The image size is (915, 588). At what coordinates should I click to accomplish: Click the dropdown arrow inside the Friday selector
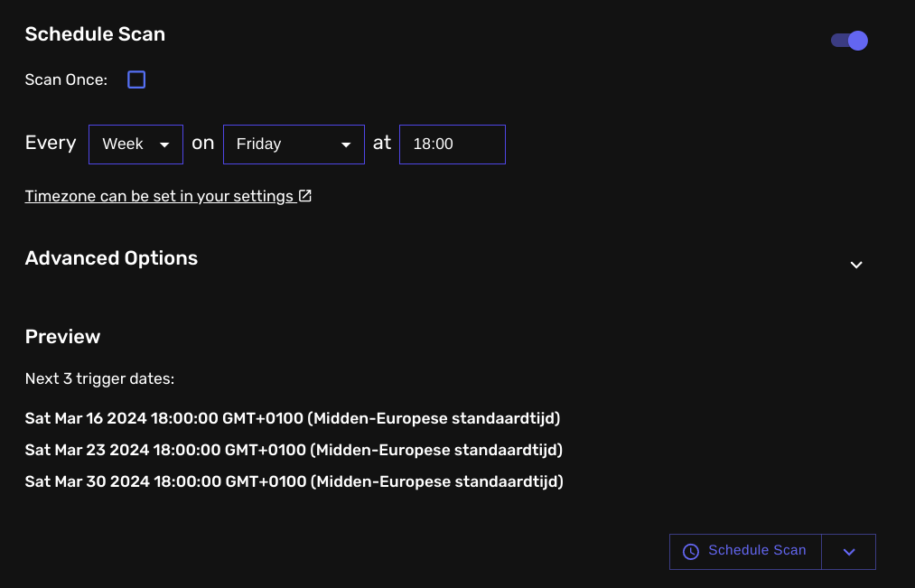(x=346, y=144)
